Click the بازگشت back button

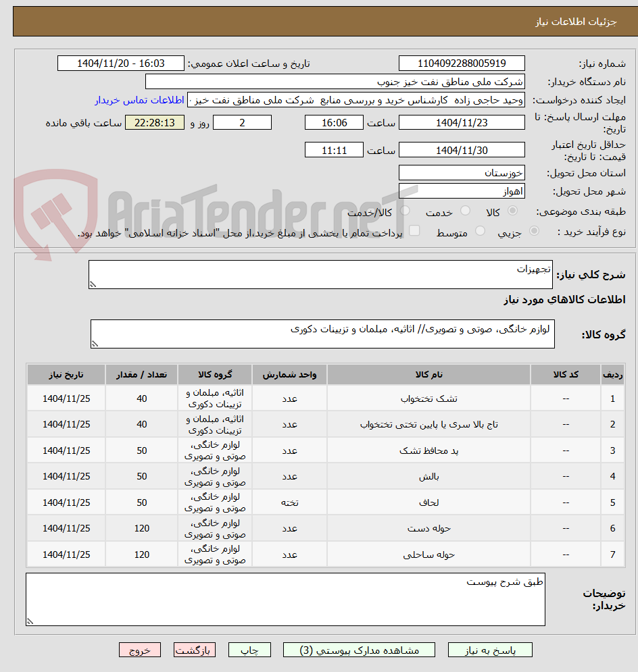point(195,650)
